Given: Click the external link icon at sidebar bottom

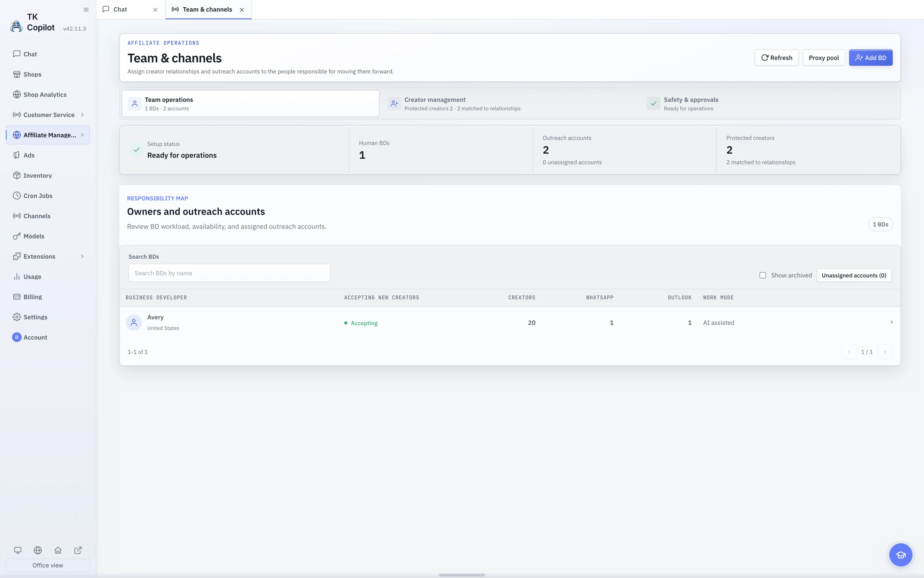Looking at the screenshot, I should pos(78,551).
